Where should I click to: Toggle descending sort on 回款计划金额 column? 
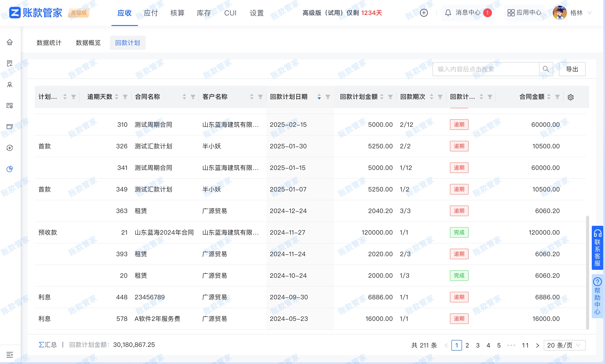tap(382, 98)
